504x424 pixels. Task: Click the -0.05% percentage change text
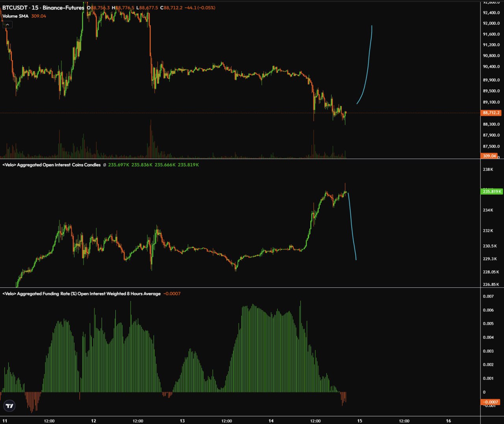click(206, 7)
